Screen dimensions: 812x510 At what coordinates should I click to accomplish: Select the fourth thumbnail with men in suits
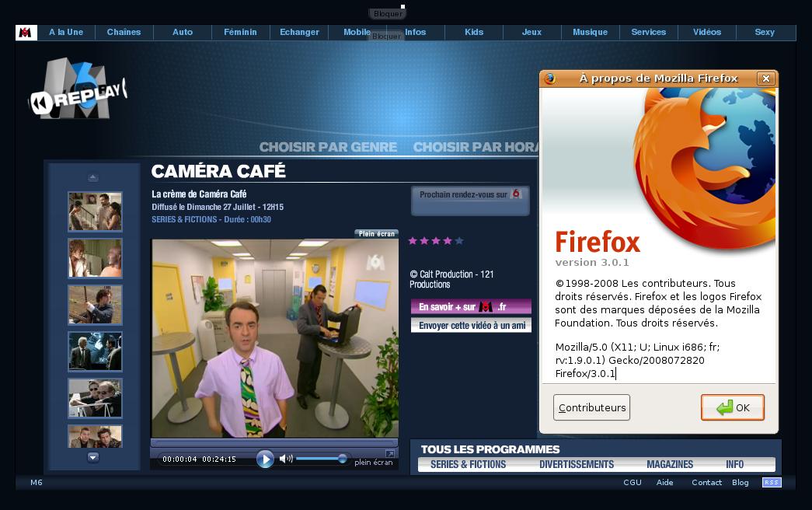click(96, 351)
